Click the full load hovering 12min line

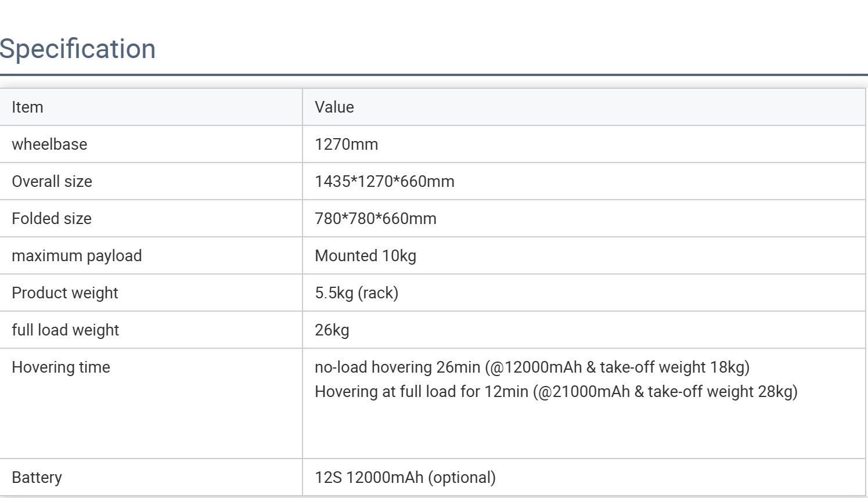pyautogui.click(x=556, y=392)
